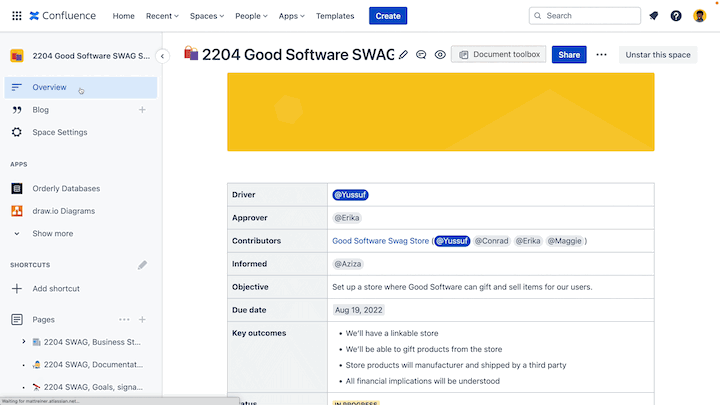Click Add shortcut label

point(56,288)
